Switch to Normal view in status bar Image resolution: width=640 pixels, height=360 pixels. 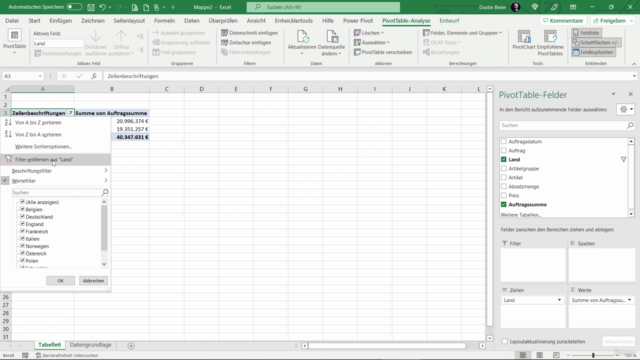(522, 356)
